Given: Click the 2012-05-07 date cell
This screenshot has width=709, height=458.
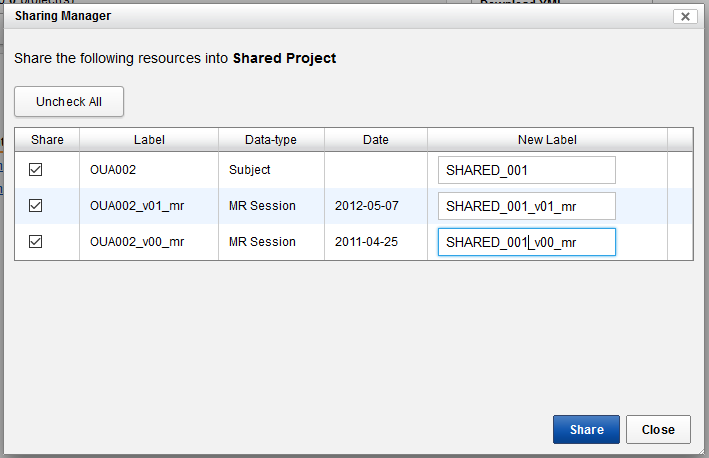Looking at the screenshot, I should pos(366,206).
